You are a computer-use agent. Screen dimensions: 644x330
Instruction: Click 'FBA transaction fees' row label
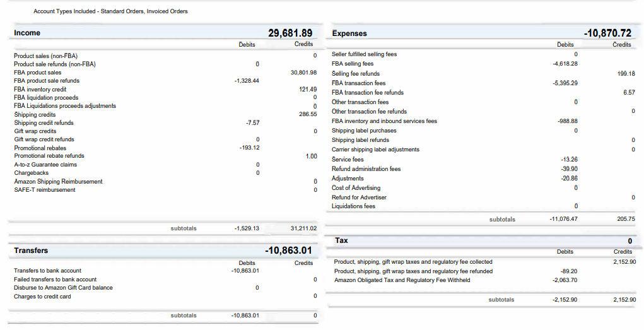point(358,83)
